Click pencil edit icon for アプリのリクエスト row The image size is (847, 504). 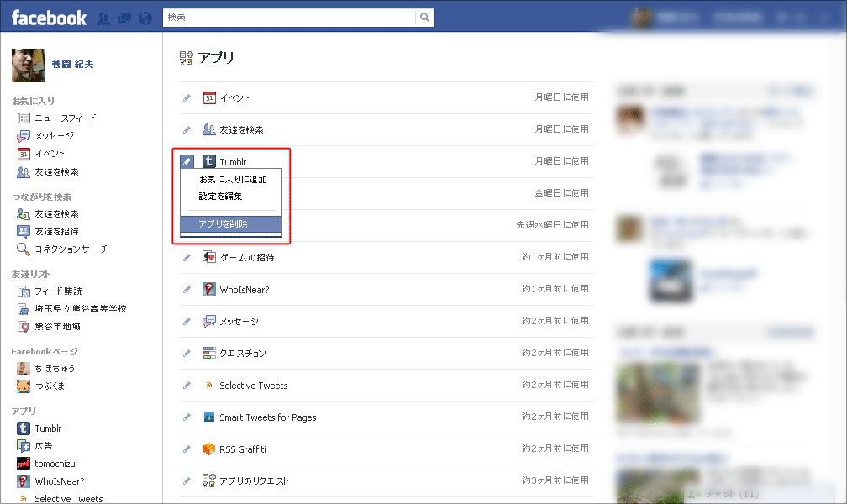coord(187,480)
